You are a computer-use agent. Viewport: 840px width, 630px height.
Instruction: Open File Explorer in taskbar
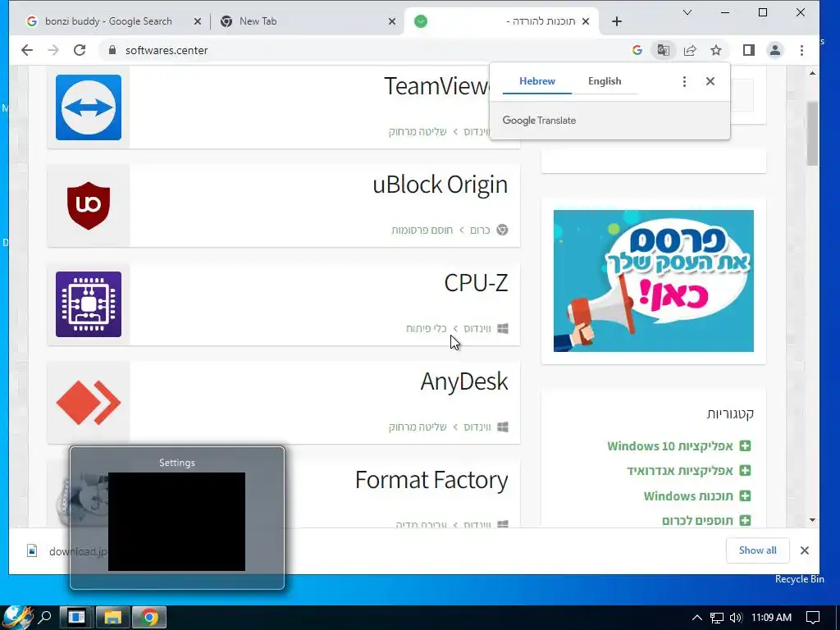(112, 618)
